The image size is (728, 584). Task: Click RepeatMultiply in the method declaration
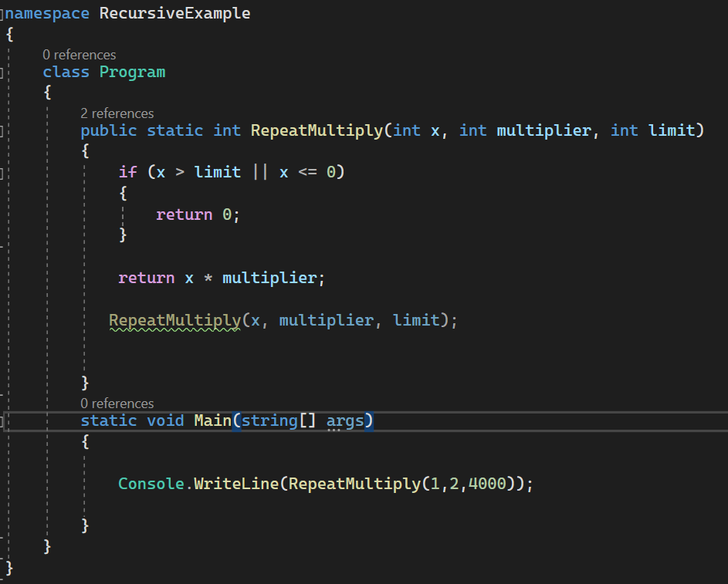pos(317,131)
